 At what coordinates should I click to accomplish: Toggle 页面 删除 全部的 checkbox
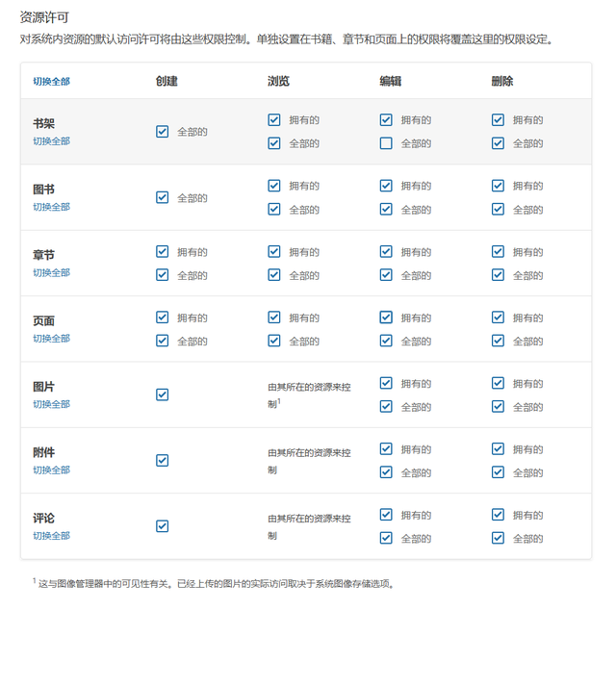pos(498,341)
